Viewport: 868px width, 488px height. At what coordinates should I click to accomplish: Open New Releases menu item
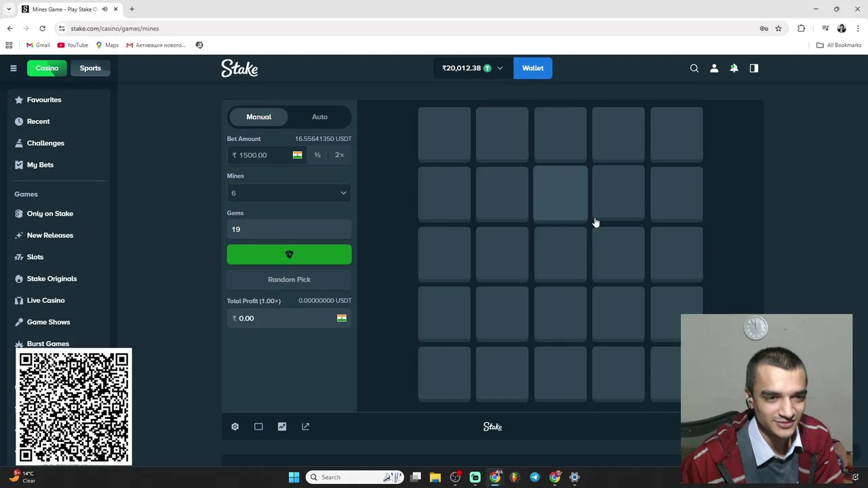click(x=50, y=235)
